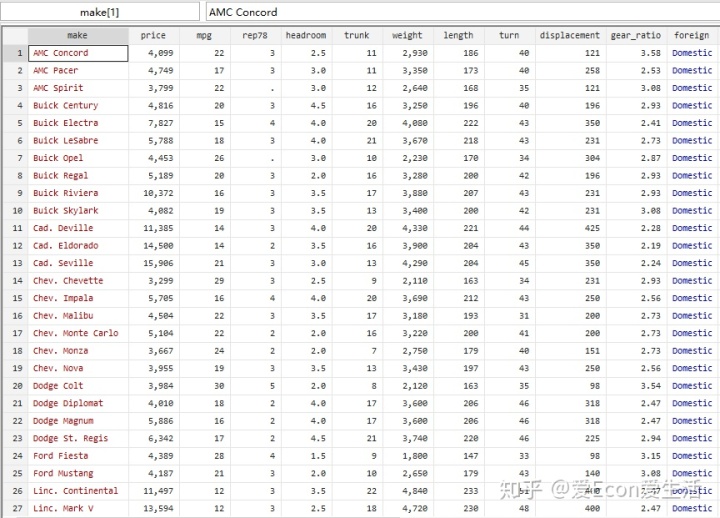This screenshot has width=720, height=518.
Task: Click the Linc. Mark V cell
Action: pos(78,508)
